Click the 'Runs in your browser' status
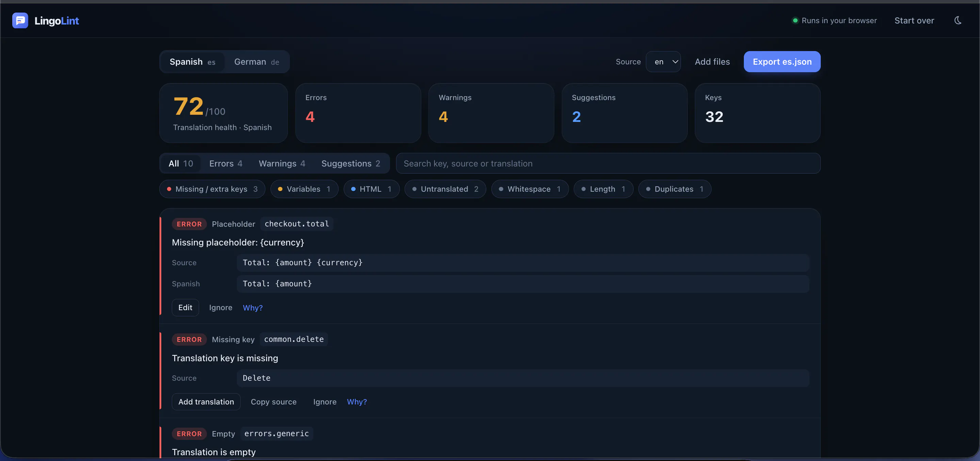 [x=834, y=20]
